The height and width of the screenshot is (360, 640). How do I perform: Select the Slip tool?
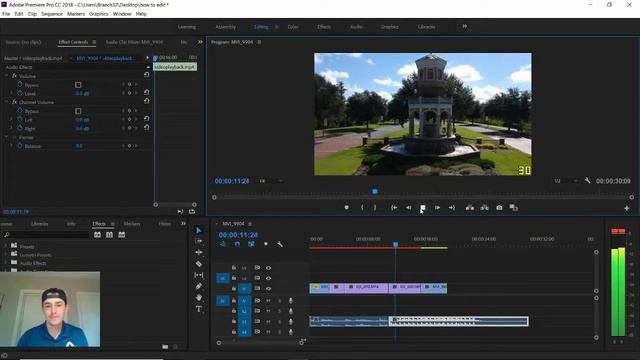(x=199, y=275)
